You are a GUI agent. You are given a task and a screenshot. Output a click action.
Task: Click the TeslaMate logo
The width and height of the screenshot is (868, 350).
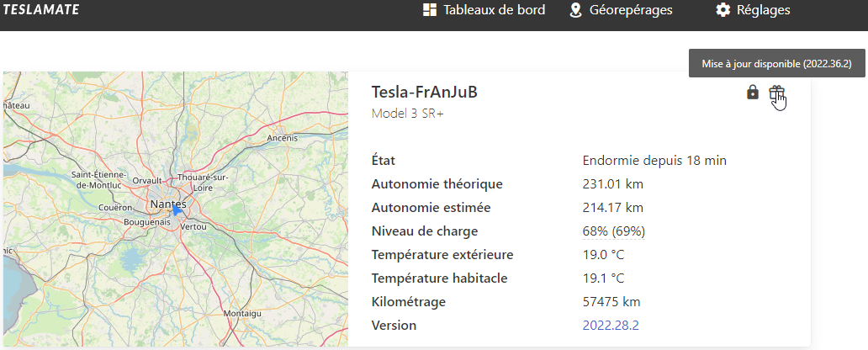[x=41, y=9]
